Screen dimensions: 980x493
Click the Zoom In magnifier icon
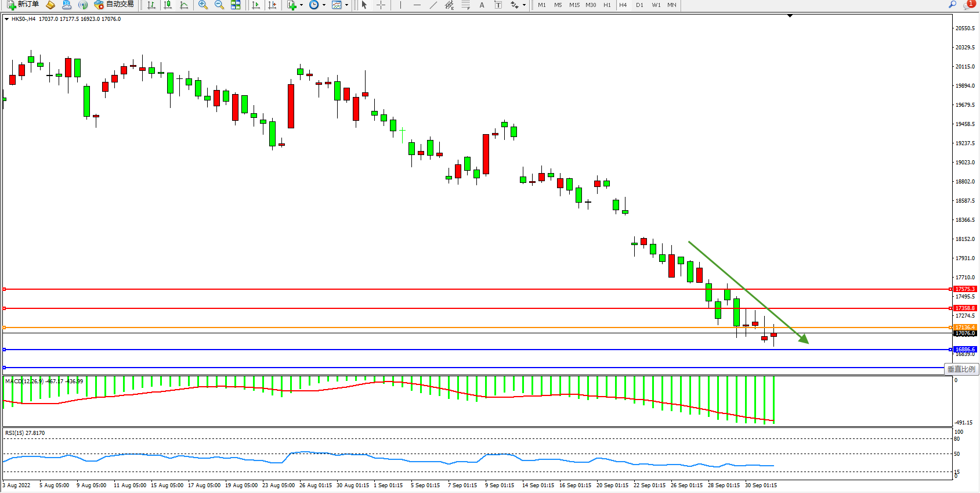(x=203, y=5)
